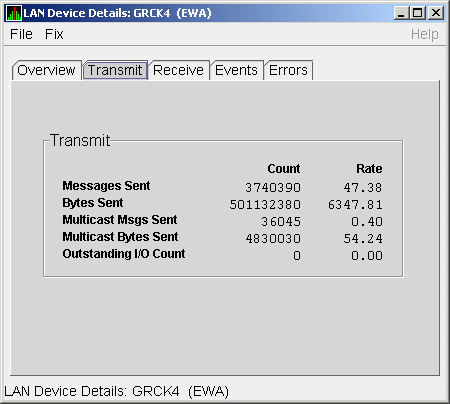Screen dimensions: 450x404
Task: Click the Messages Sent label
Action: pyautogui.click(x=106, y=186)
